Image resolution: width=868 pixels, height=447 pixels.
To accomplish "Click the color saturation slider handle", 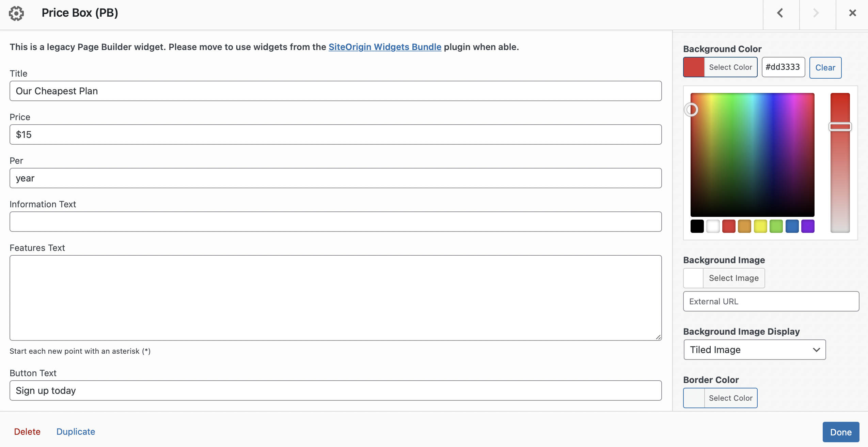I will [x=840, y=127].
